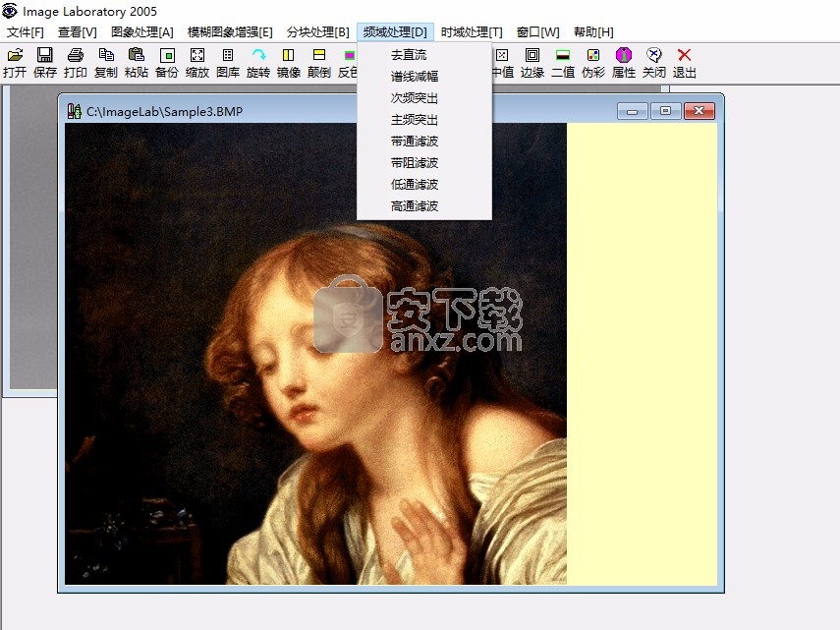Open the 帮助[H] menu
This screenshot has width=840, height=630.
pyautogui.click(x=593, y=32)
